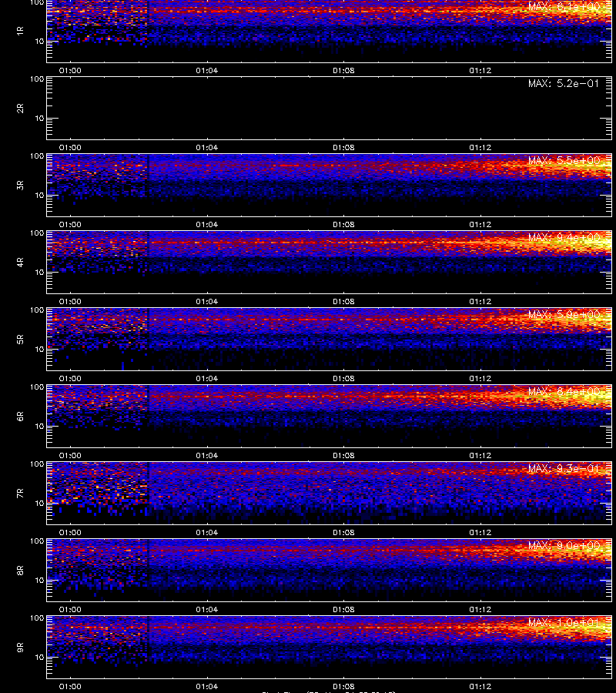
Task: Click the 100 y-axis label of panel 2R
Action: [x=37, y=79]
